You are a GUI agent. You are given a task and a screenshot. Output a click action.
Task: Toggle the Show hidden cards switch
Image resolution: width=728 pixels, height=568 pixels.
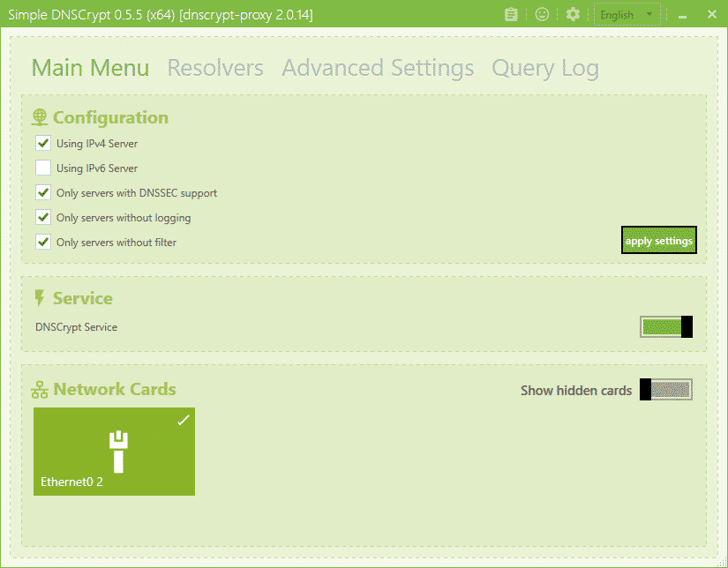[x=666, y=390]
